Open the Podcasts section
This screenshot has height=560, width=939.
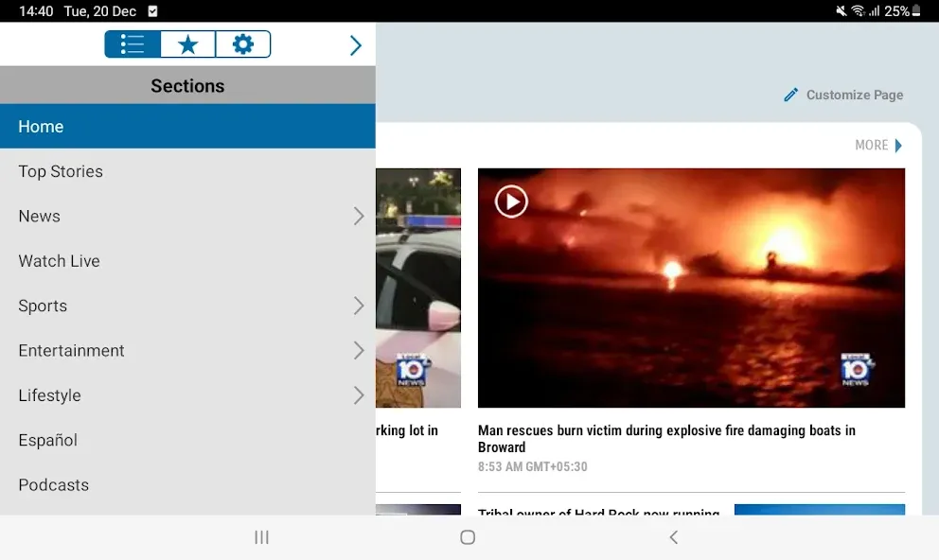click(187, 485)
